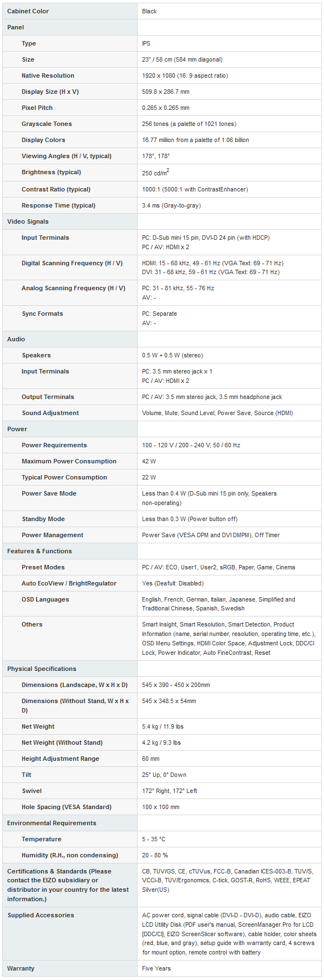324x980 pixels.
Task: Click the Auto EcoView / BrightRegulator label
Action: (69, 583)
